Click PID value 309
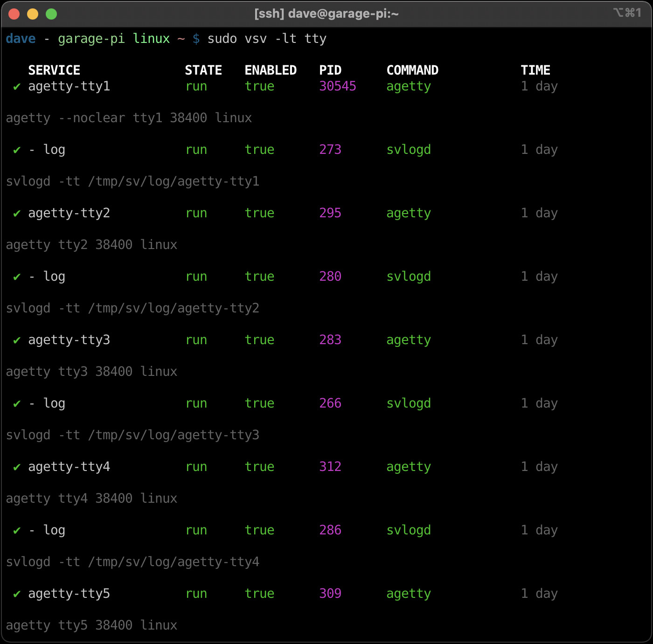The image size is (653, 644). [x=330, y=594]
